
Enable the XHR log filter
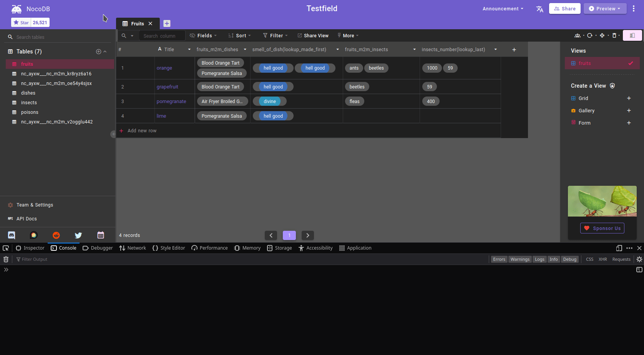[603, 259]
